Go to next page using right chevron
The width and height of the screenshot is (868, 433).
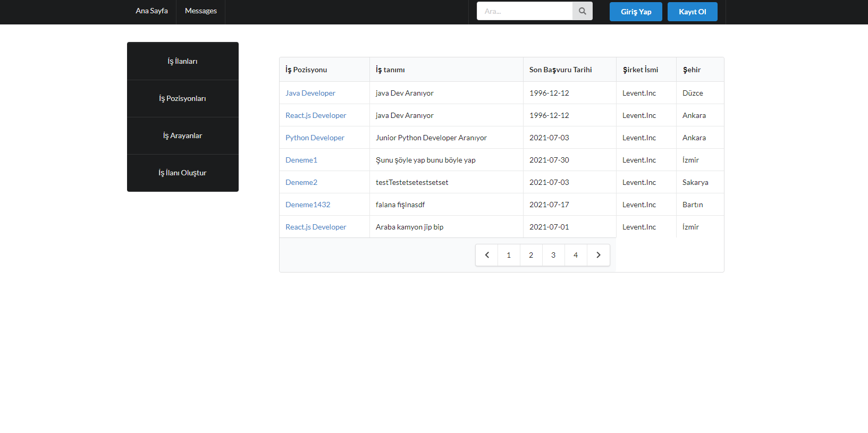click(599, 255)
